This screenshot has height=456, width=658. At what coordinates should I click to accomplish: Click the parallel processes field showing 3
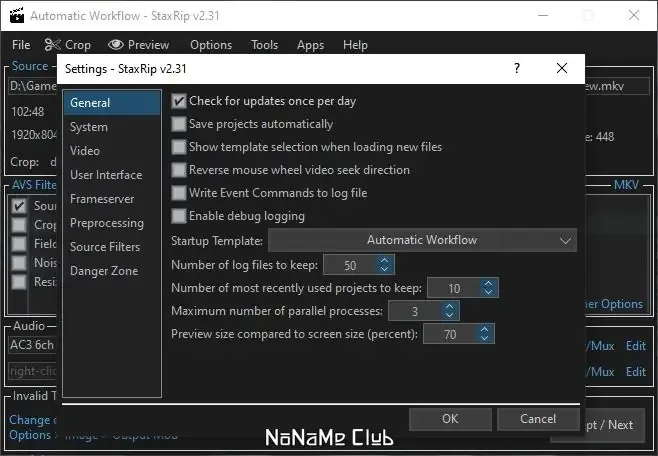415,311
